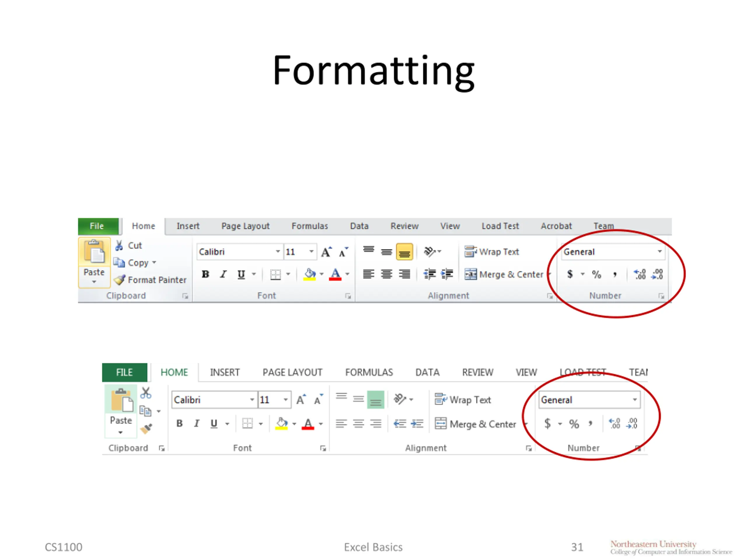
Task: Click Increase Decimal icon in upper ribbon Number group
Action: [x=639, y=274]
